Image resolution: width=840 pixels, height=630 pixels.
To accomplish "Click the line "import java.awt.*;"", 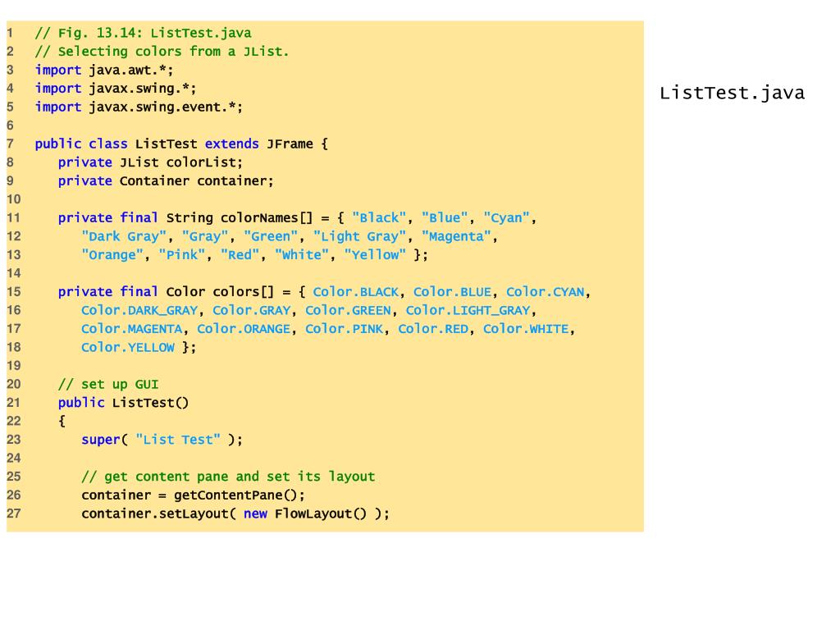I will click(104, 71).
